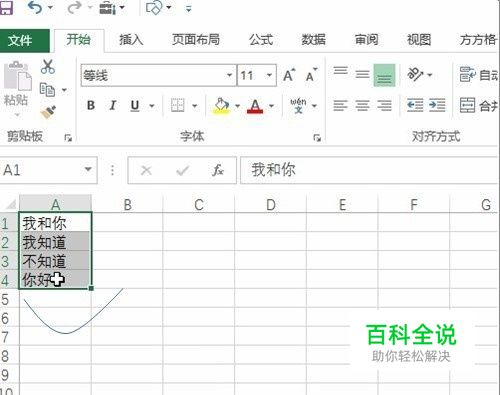Open the font name 等线 dropdown

click(229, 75)
